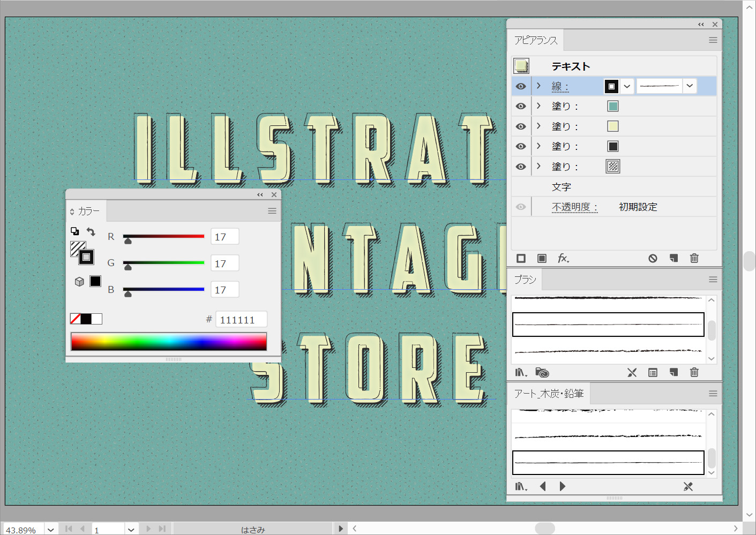The image size is (756, 535).
Task: Click the RGB color spectrum bar
Action: [169, 342]
